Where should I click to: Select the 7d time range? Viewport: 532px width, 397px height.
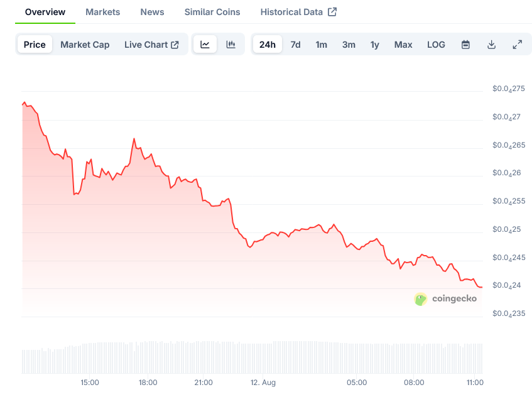[295, 45]
